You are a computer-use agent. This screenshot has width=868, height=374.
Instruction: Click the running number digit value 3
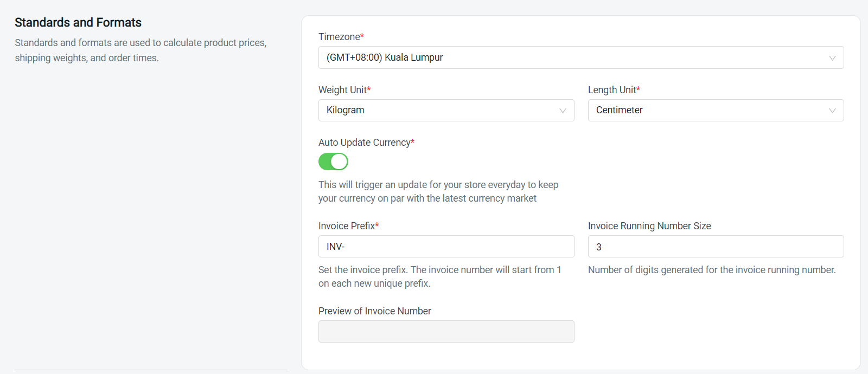(599, 246)
